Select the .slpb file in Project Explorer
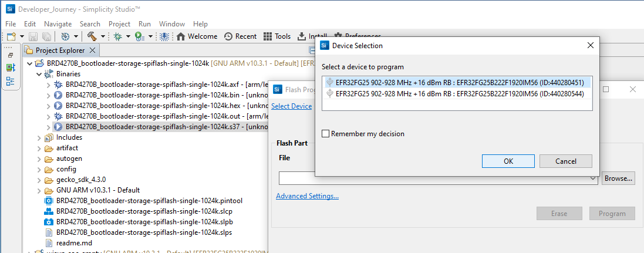 point(144,222)
